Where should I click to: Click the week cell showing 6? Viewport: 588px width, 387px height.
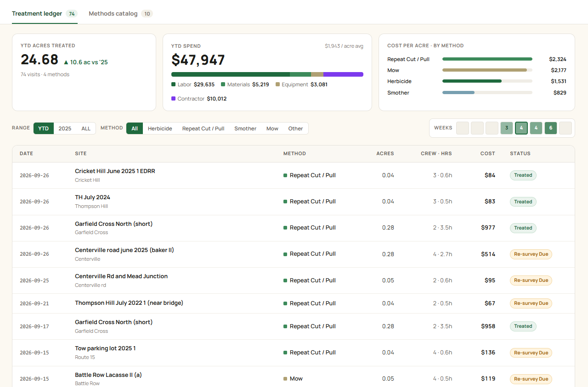[551, 128]
